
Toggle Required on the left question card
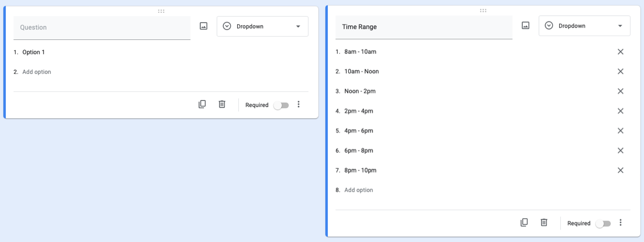coord(281,105)
